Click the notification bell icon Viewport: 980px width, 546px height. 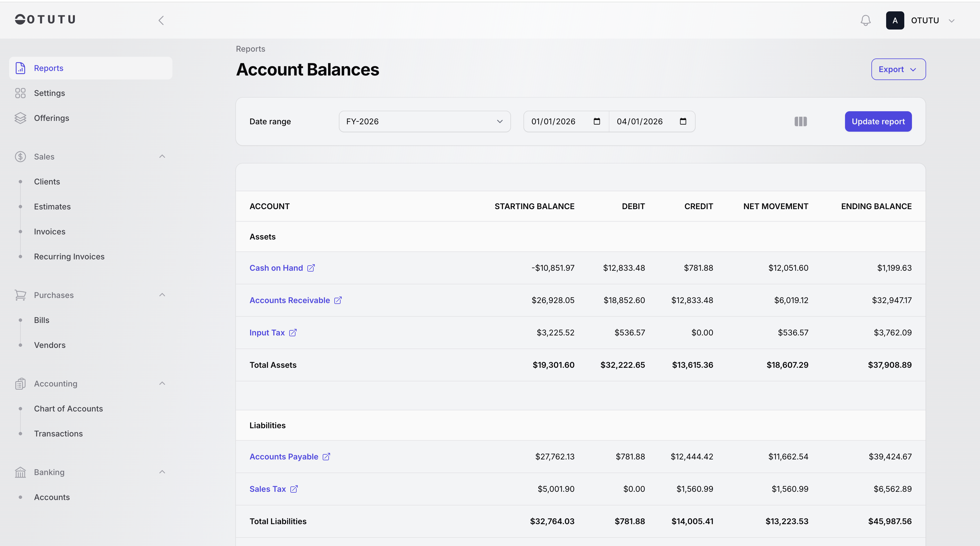pyautogui.click(x=865, y=20)
